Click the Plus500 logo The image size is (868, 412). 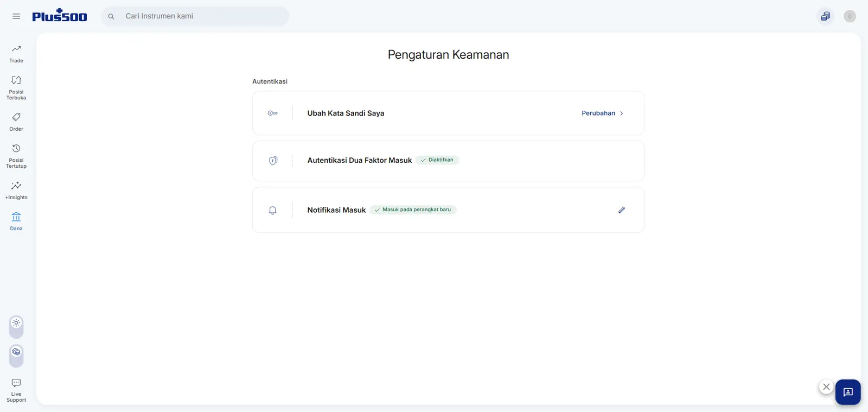click(60, 16)
